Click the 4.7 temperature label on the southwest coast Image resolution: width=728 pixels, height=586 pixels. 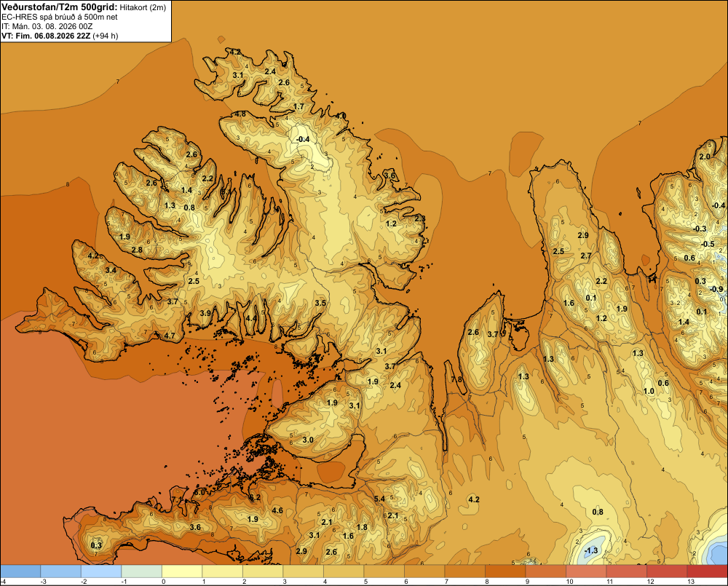170,336
